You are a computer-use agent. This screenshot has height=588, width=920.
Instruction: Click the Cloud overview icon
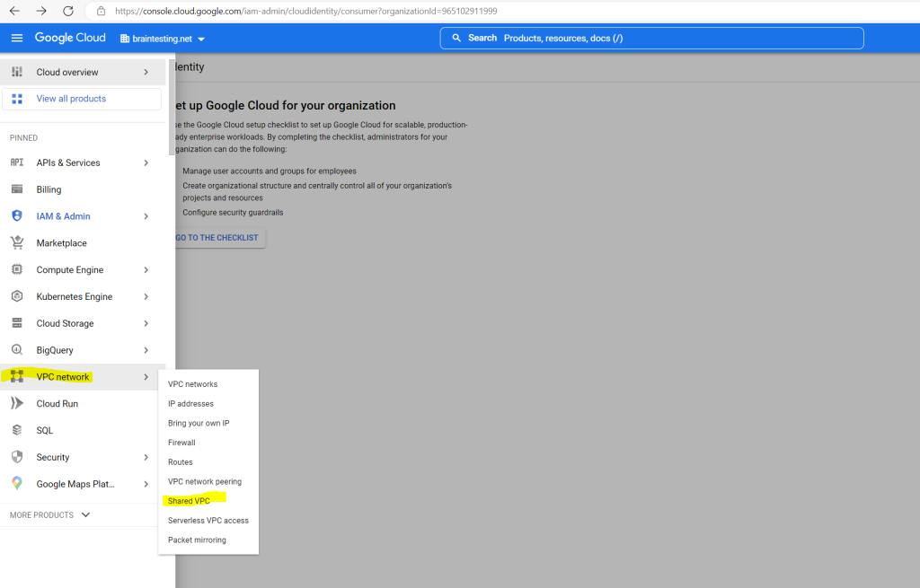pyautogui.click(x=17, y=72)
